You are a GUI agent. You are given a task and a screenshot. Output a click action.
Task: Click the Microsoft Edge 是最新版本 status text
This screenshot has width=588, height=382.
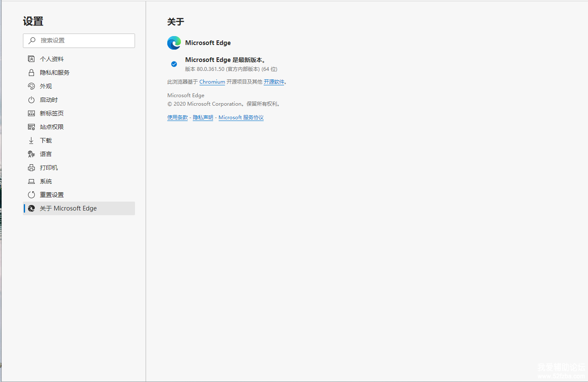tap(225, 60)
